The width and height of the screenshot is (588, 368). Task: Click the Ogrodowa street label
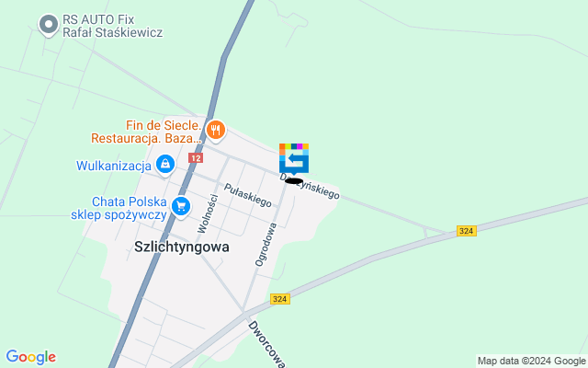(x=266, y=245)
